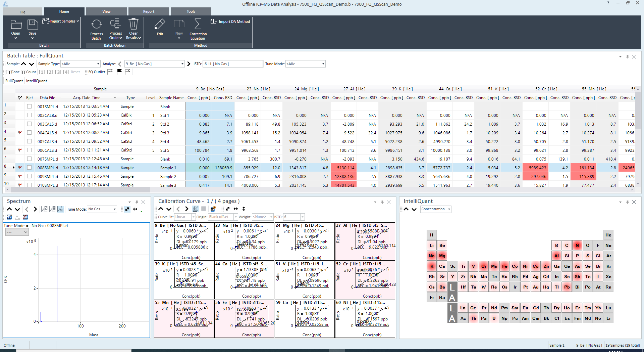Image resolution: width=644 pixels, height=352 pixels.
Task: Click Spectrum autoscale diagonal arrow icon
Action: pos(127,209)
